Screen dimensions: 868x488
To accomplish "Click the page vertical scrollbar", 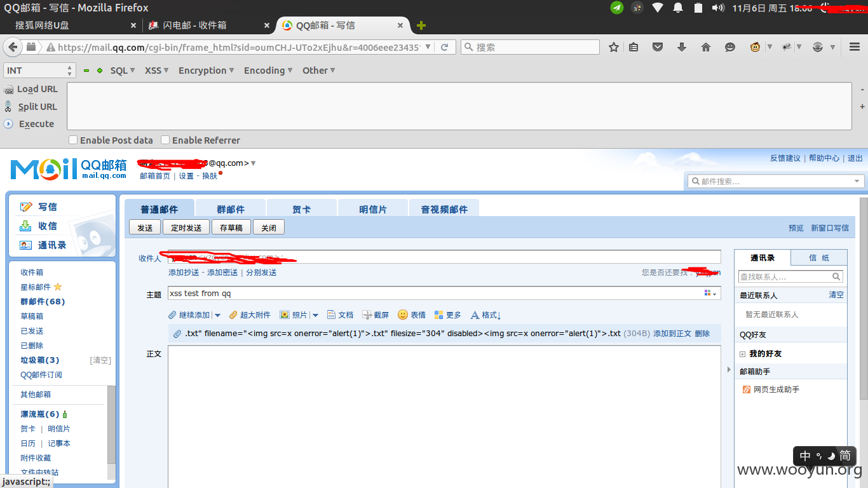I will coord(864,299).
